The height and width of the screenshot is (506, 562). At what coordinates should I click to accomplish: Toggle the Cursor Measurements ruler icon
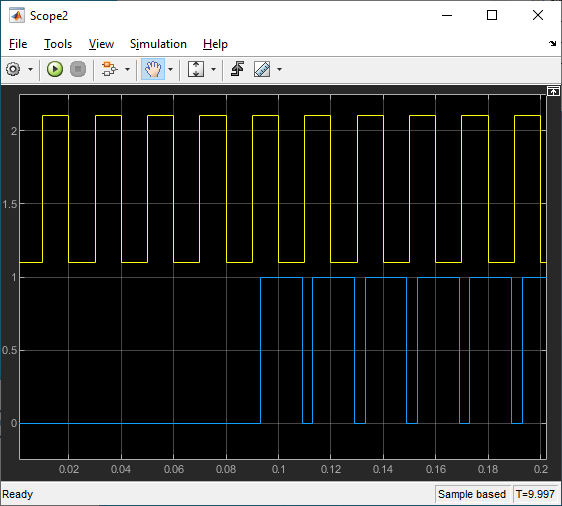pos(262,69)
